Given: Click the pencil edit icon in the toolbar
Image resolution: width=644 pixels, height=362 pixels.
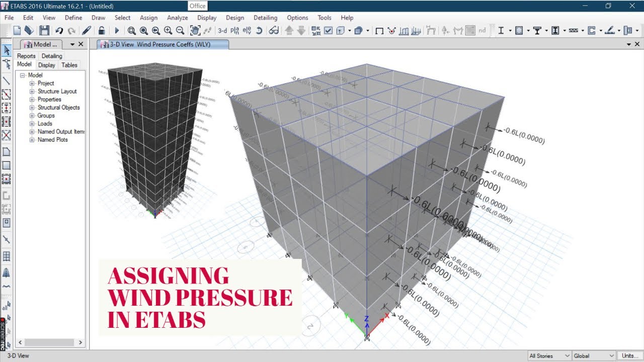Looking at the screenshot, I should 87,31.
